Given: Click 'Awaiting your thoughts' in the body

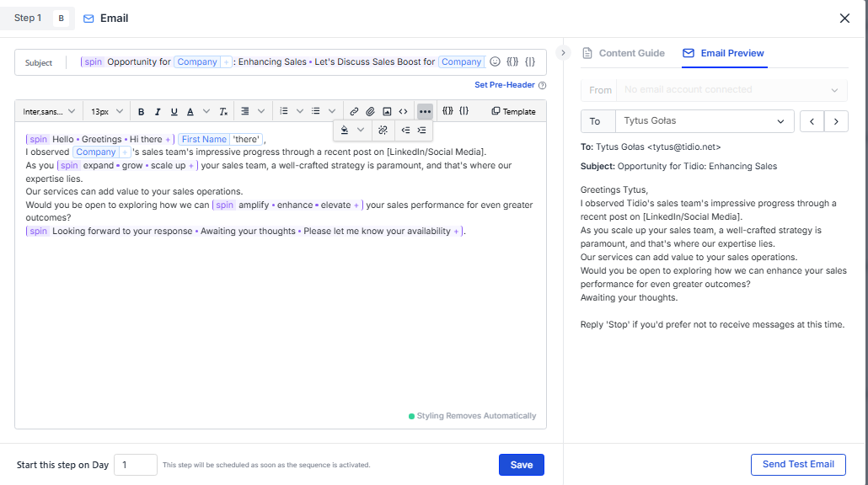Looking at the screenshot, I should [x=248, y=232].
